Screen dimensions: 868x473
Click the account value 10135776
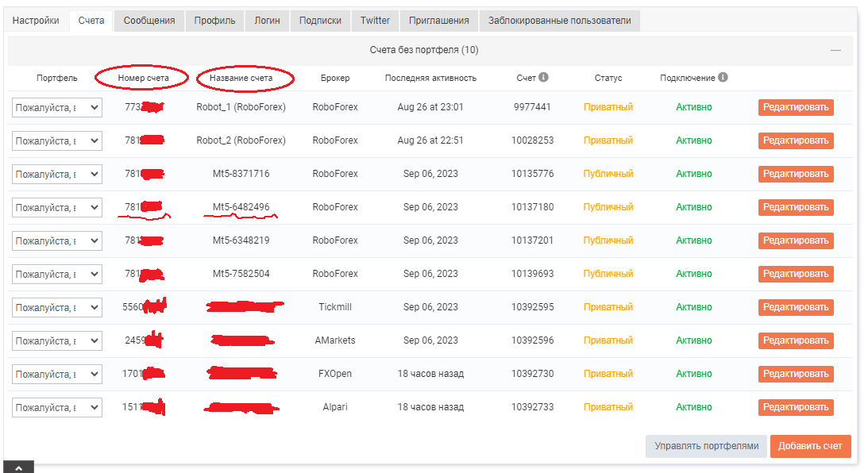point(532,174)
